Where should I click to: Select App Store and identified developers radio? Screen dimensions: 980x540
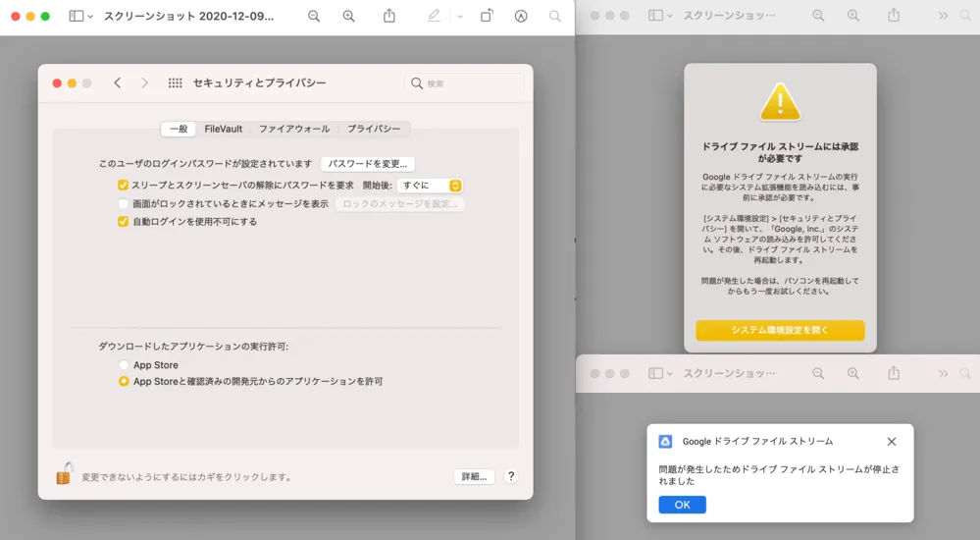tap(124, 381)
